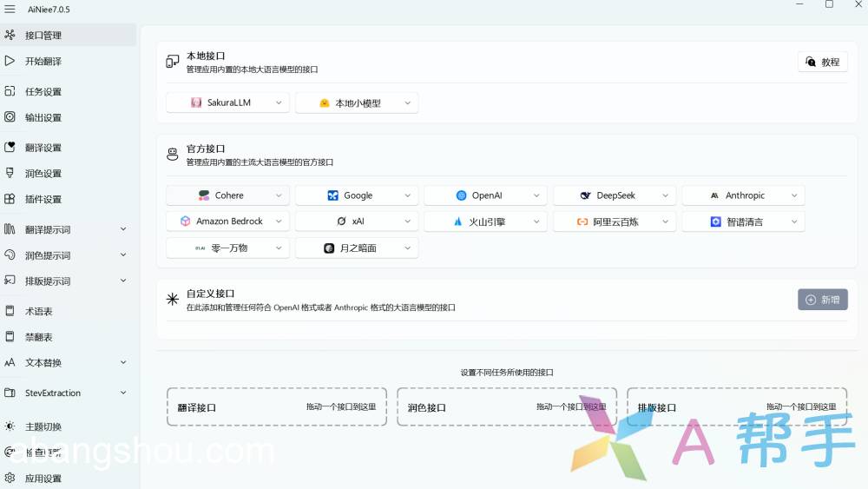The width and height of the screenshot is (868, 489).
Task: Click the 火山引擎 logo icon
Action: [x=458, y=221]
